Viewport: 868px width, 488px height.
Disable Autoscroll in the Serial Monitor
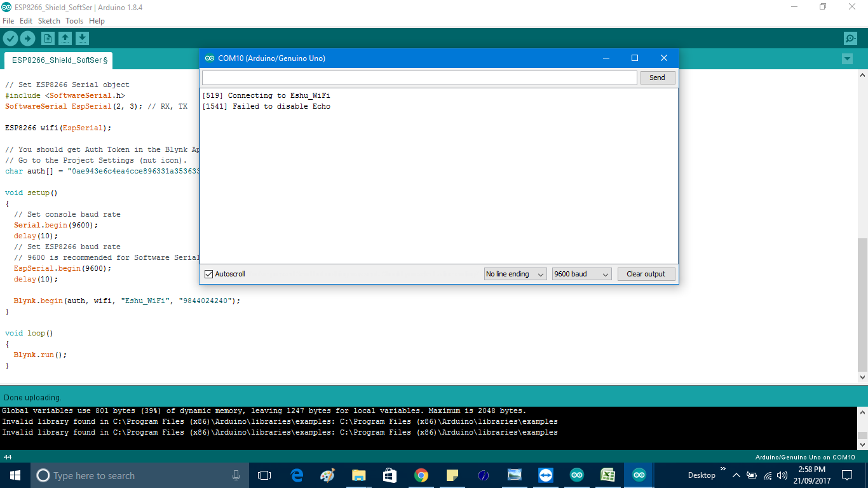pos(208,274)
